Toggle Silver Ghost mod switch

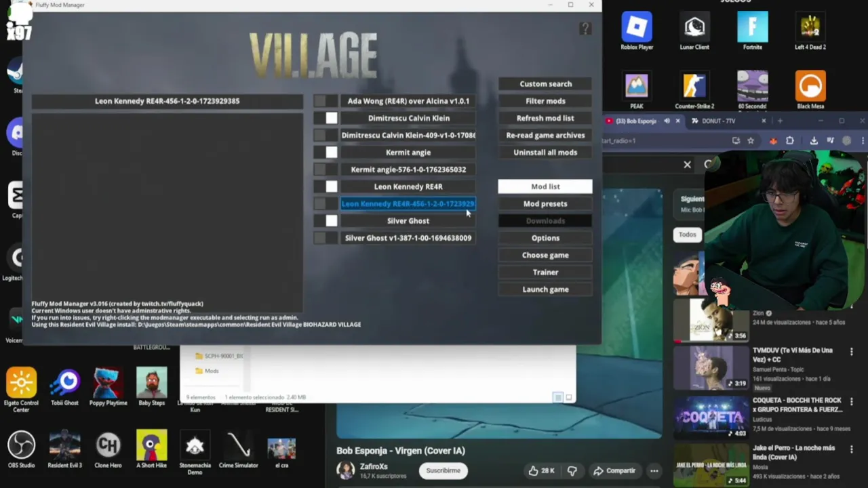click(325, 221)
